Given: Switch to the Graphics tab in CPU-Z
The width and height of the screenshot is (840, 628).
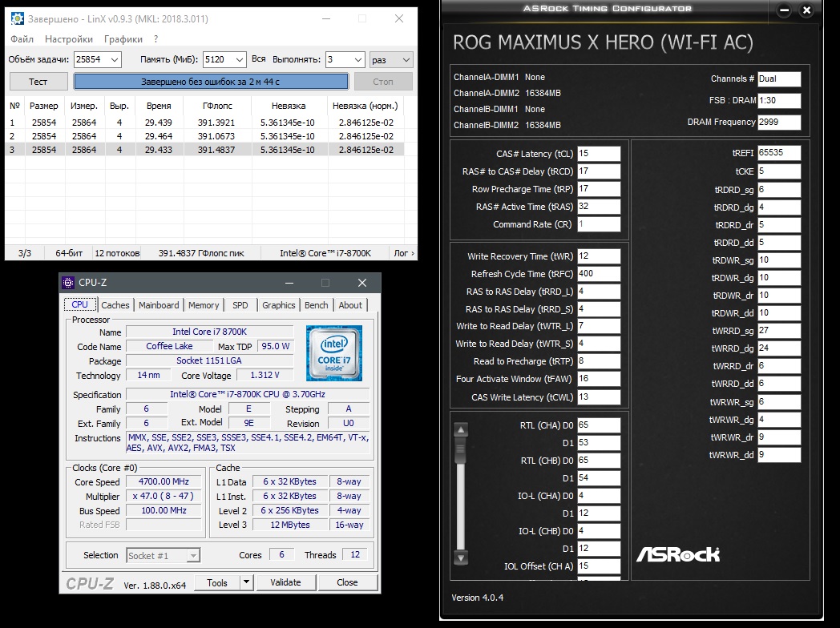Looking at the screenshot, I should 279,305.
